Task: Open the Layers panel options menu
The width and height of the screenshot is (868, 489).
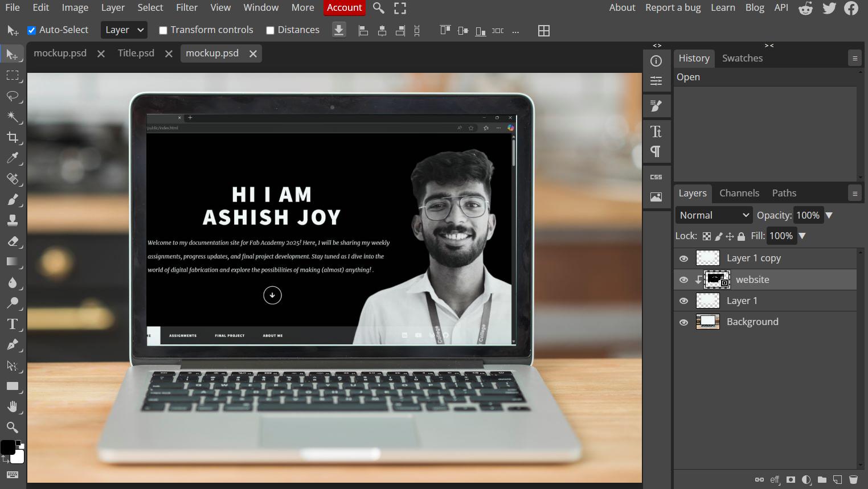Action: (x=854, y=194)
